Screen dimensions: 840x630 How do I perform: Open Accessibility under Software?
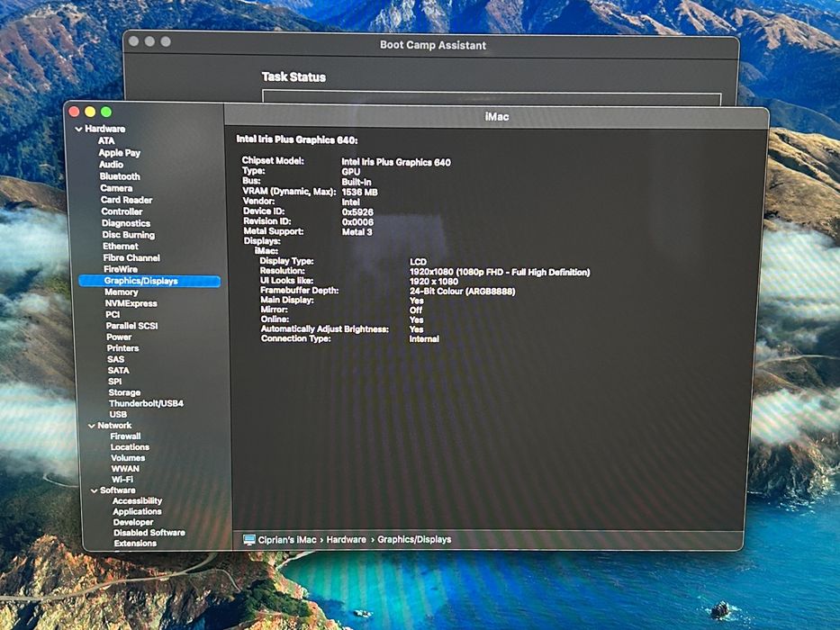click(137, 501)
